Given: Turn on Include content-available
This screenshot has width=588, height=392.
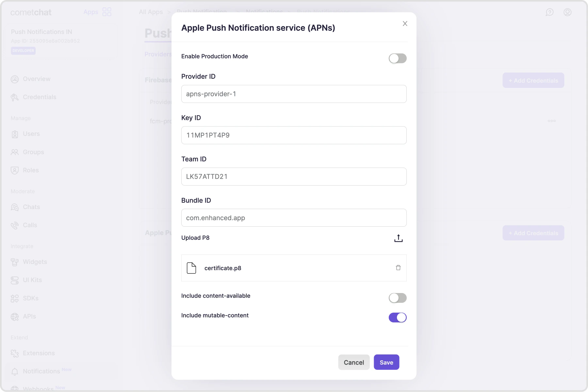Looking at the screenshot, I should click(398, 298).
